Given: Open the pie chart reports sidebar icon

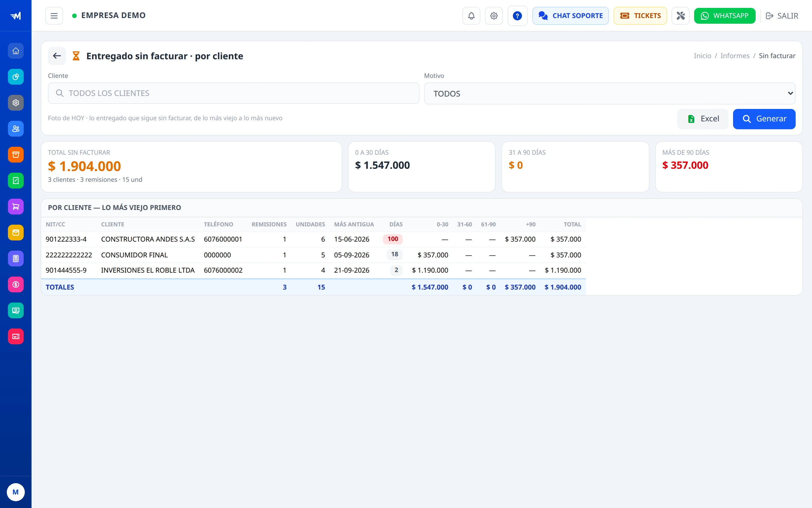Looking at the screenshot, I should coord(16,77).
